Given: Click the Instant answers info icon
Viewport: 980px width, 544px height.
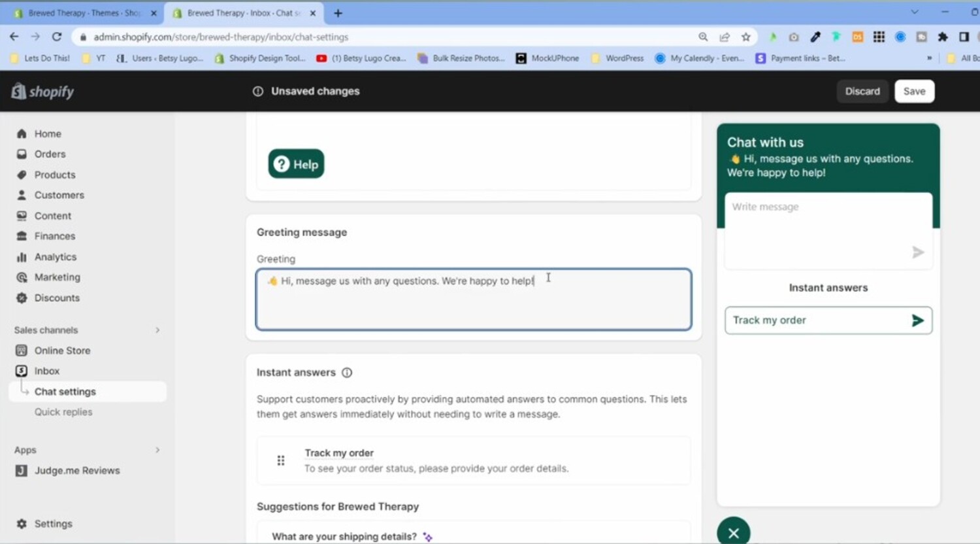Looking at the screenshot, I should [x=347, y=372].
